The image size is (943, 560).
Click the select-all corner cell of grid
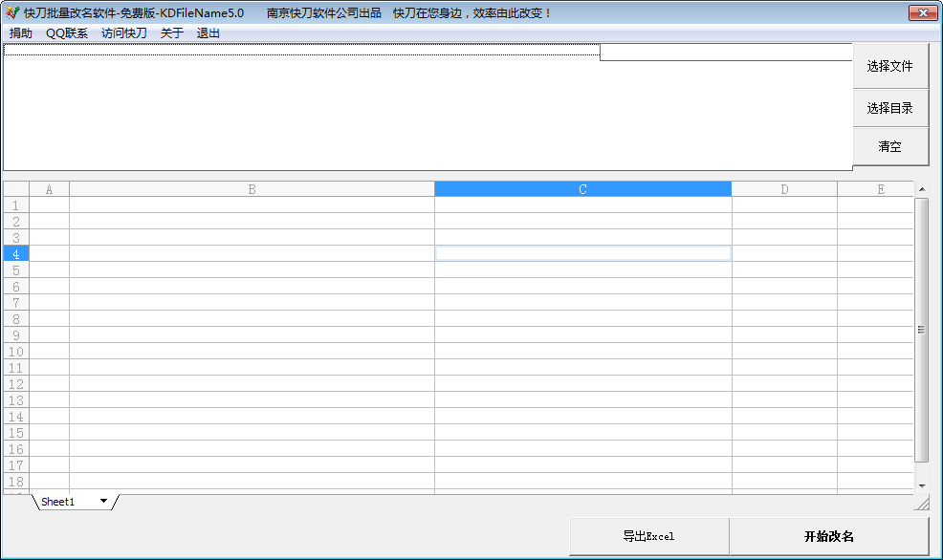click(x=16, y=189)
